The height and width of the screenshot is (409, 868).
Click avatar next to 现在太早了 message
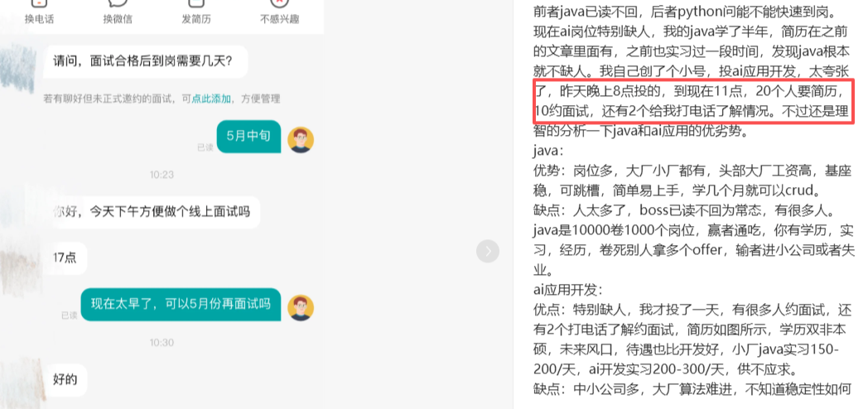tap(301, 308)
